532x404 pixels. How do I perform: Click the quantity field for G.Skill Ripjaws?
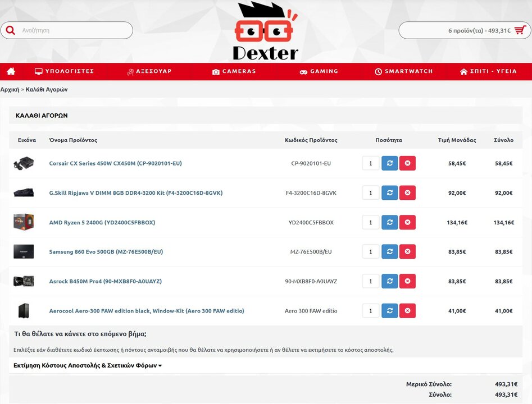coord(371,193)
